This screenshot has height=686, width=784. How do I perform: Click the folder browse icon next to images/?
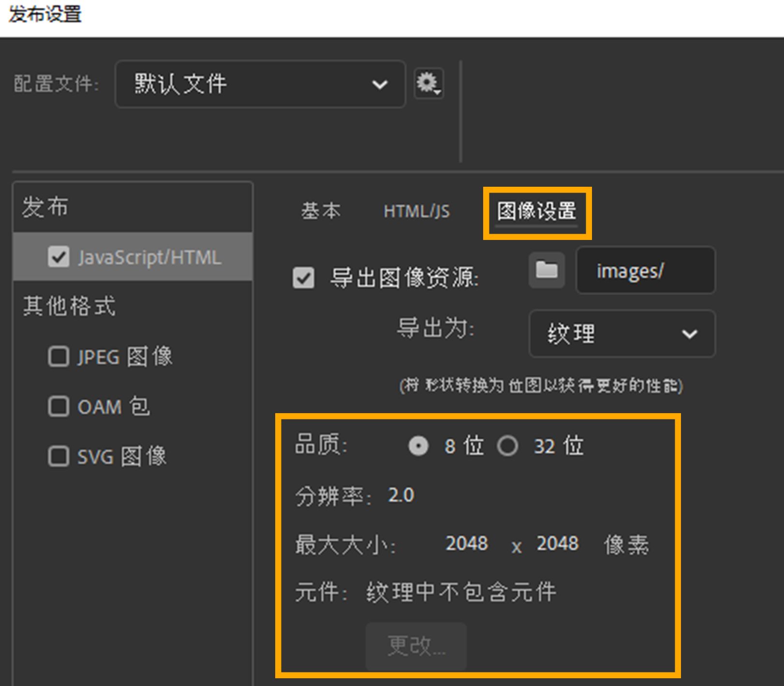546,270
